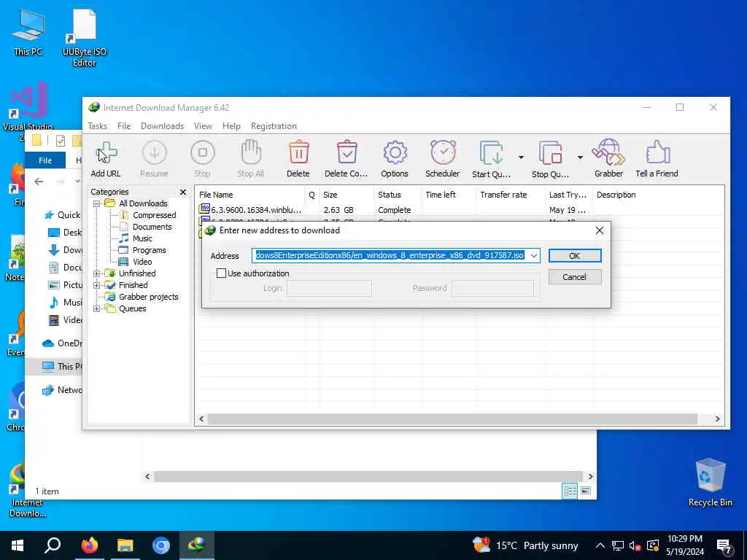Click the IDM scrollbar right arrow
This screenshot has width=747, height=560.
tap(717, 419)
